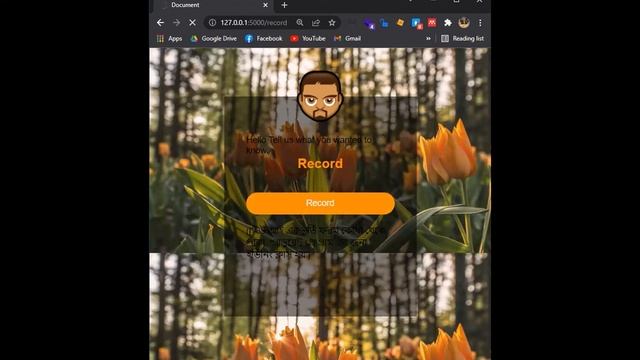640x360 pixels.
Task: Go back to the previous page
Action: (x=160, y=22)
